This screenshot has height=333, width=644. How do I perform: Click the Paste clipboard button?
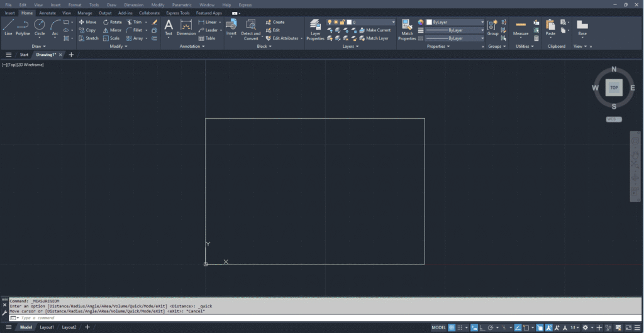tap(550, 28)
